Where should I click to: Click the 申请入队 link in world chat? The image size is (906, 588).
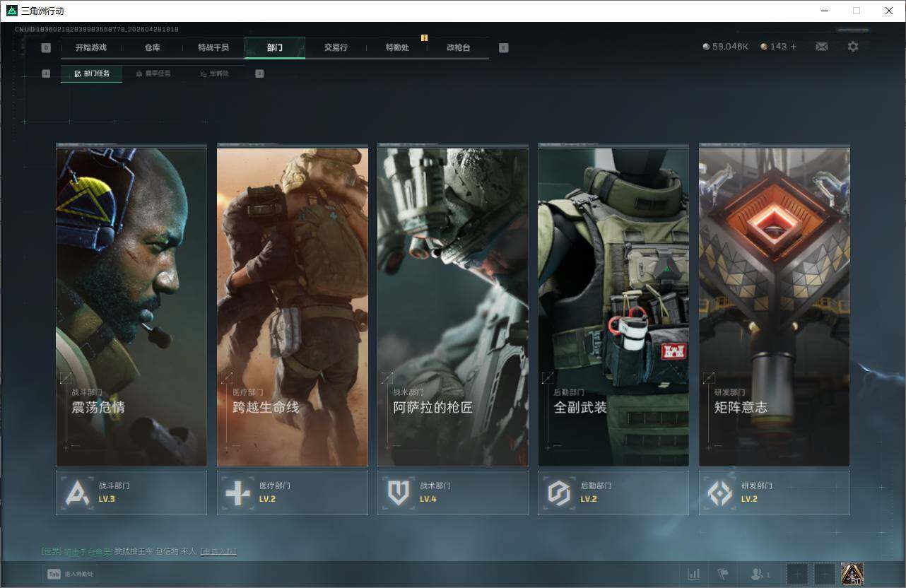[x=218, y=551]
